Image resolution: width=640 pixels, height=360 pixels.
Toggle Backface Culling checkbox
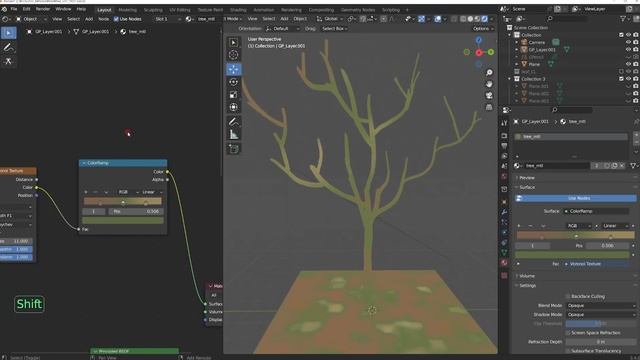coord(568,296)
